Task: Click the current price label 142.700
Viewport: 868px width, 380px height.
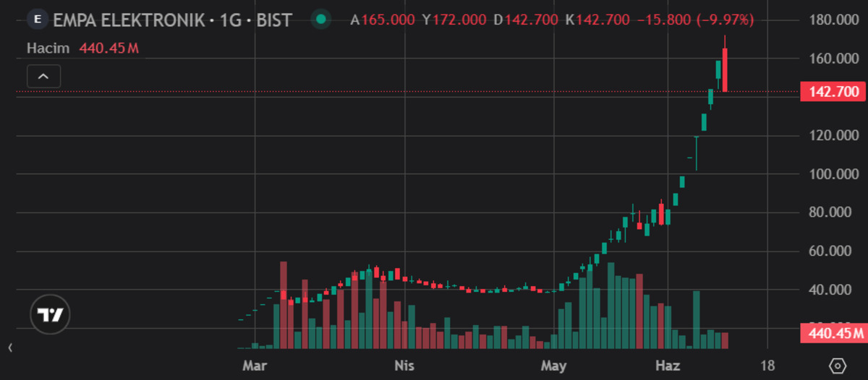Action: coord(833,92)
